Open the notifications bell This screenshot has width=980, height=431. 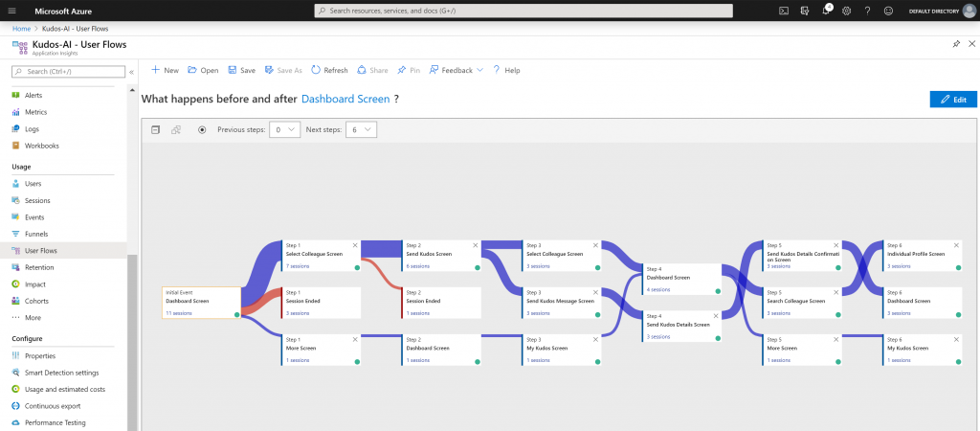click(x=826, y=11)
